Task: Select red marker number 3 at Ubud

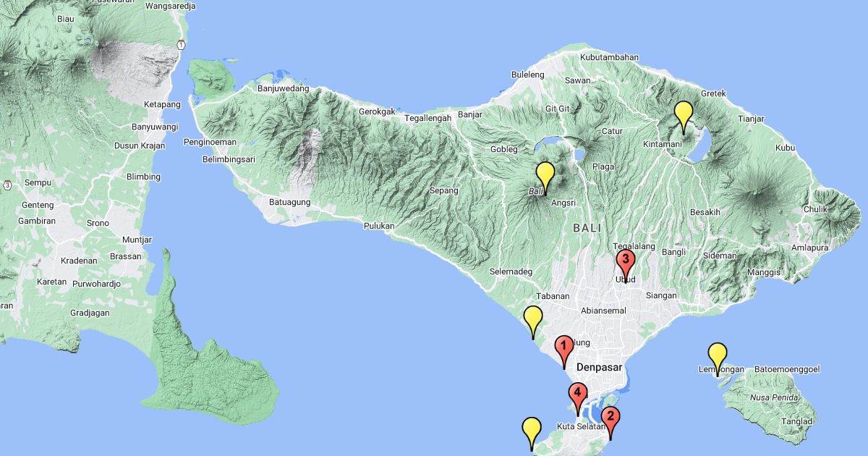Action: point(625,265)
